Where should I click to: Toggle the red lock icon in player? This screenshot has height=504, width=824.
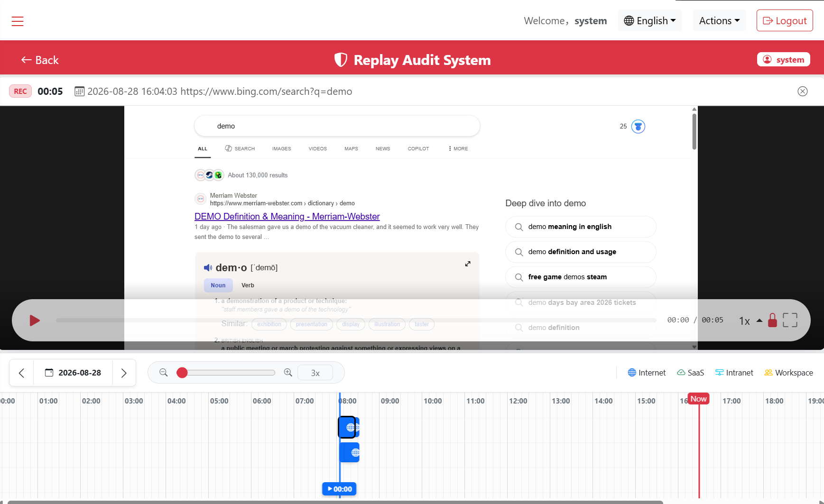(772, 320)
